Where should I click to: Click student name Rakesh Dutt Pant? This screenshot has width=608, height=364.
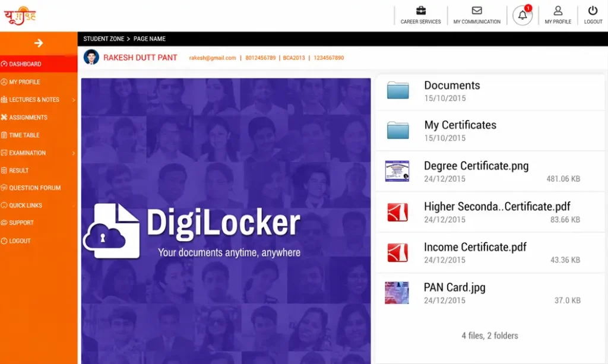click(140, 58)
